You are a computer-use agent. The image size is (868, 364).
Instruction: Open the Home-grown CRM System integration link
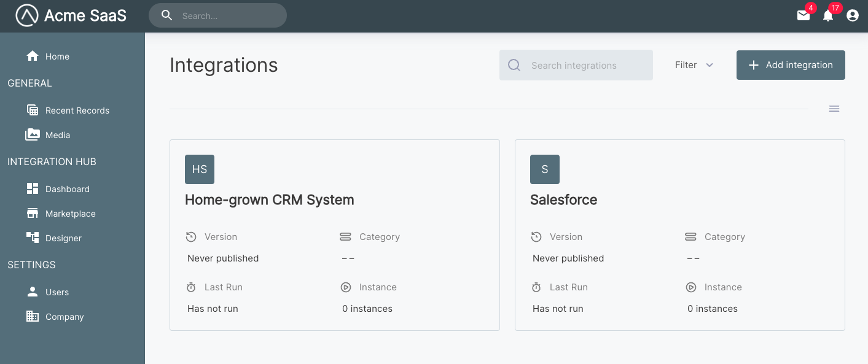(269, 199)
